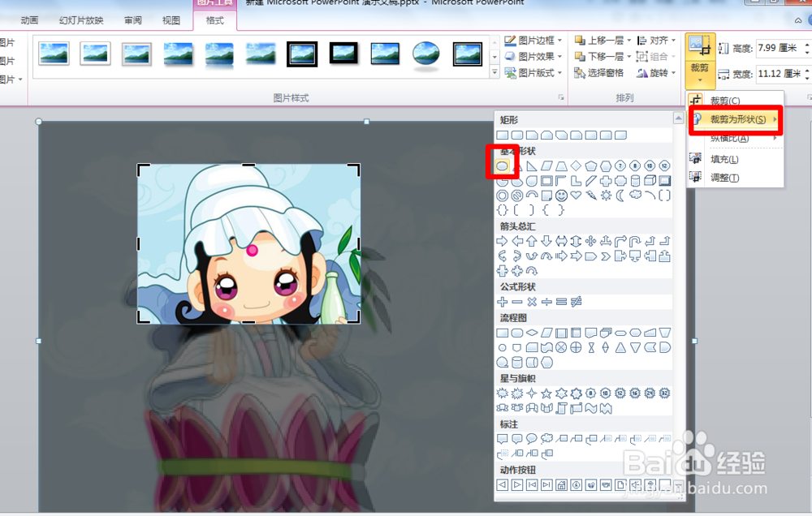Image resolution: width=812 pixels, height=516 pixels.
Task: Select the up arrow block shape
Action: [531, 241]
